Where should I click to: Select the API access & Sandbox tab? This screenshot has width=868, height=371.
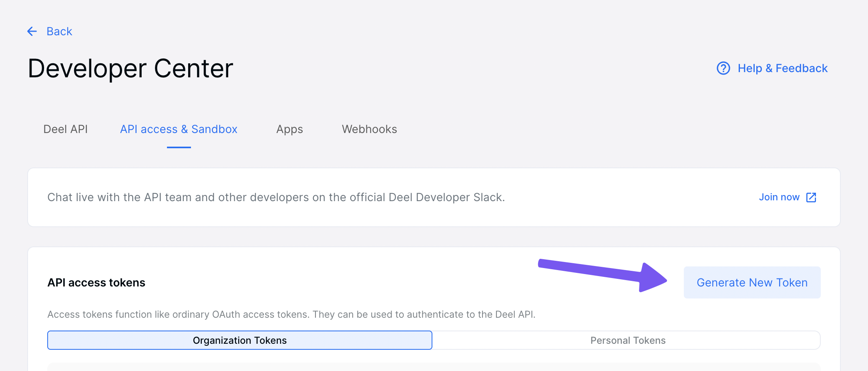point(179,129)
